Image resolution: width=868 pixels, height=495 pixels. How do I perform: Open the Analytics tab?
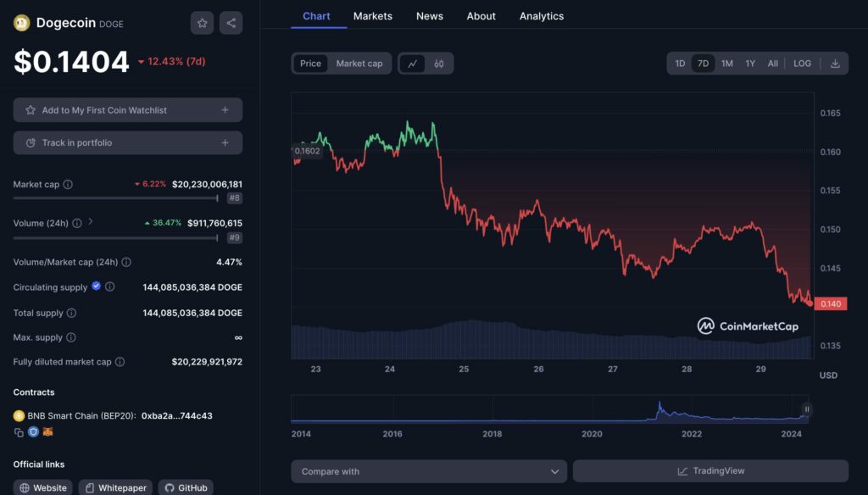click(x=542, y=15)
